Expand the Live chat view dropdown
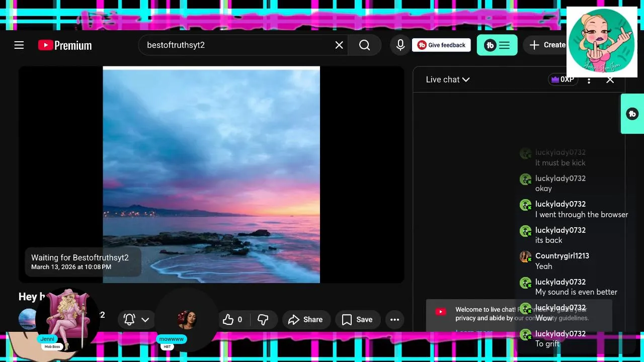Screen dimensions: 644x362 [x=448, y=79]
